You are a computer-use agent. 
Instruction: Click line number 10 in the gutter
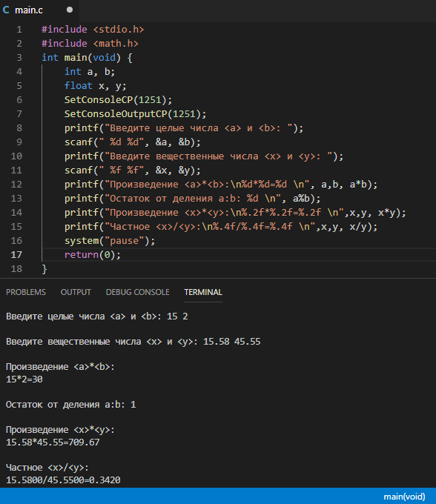click(x=16, y=156)
